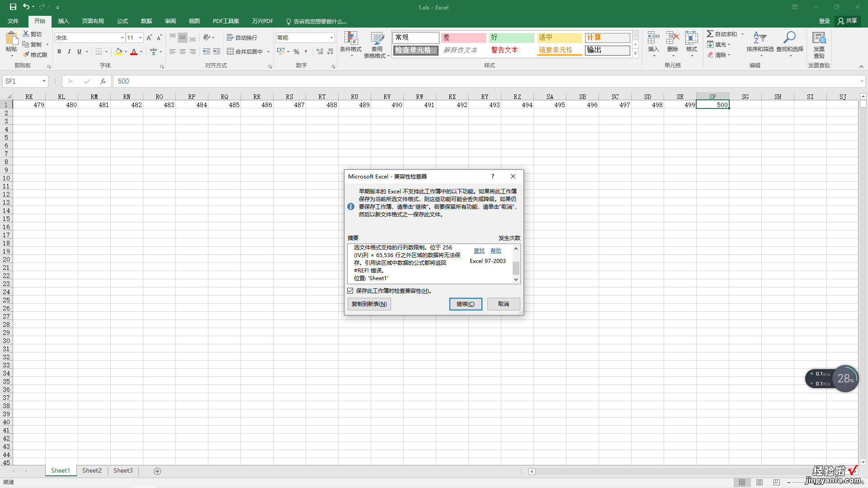
Task: Toggle Italic formatting
Action: click(x=69, y=52)
